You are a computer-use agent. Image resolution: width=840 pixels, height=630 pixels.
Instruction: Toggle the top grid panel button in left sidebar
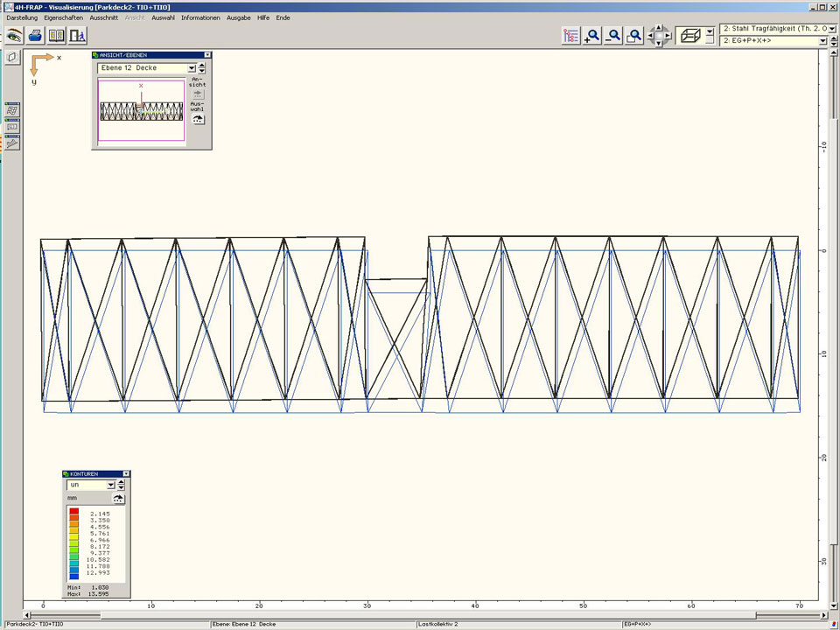12,110
